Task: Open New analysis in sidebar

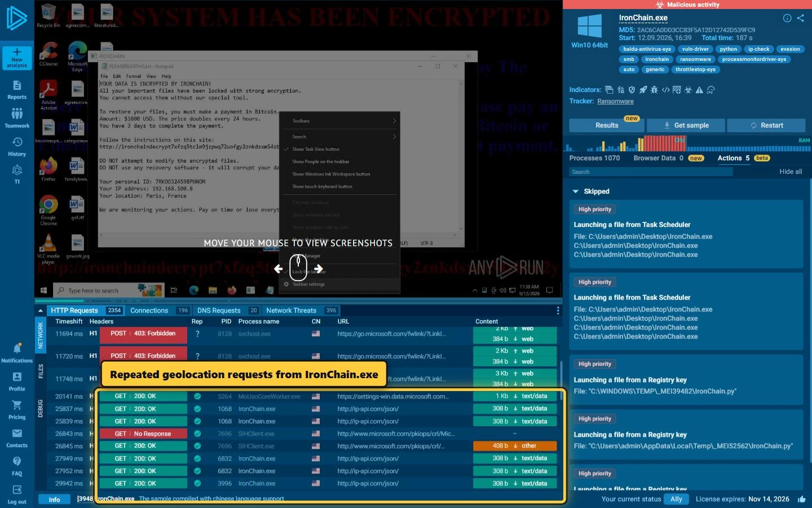Action: 17,58
